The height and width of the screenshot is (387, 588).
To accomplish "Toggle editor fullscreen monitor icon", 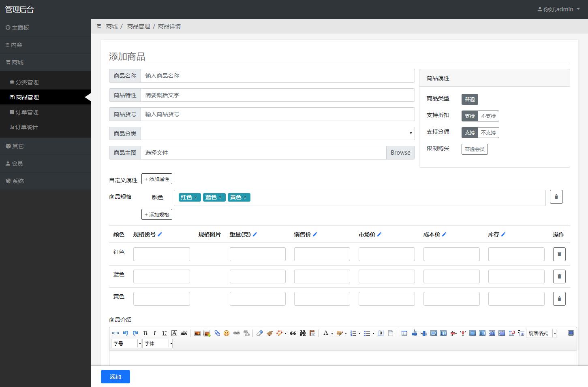I will click(x=571, y=333).
